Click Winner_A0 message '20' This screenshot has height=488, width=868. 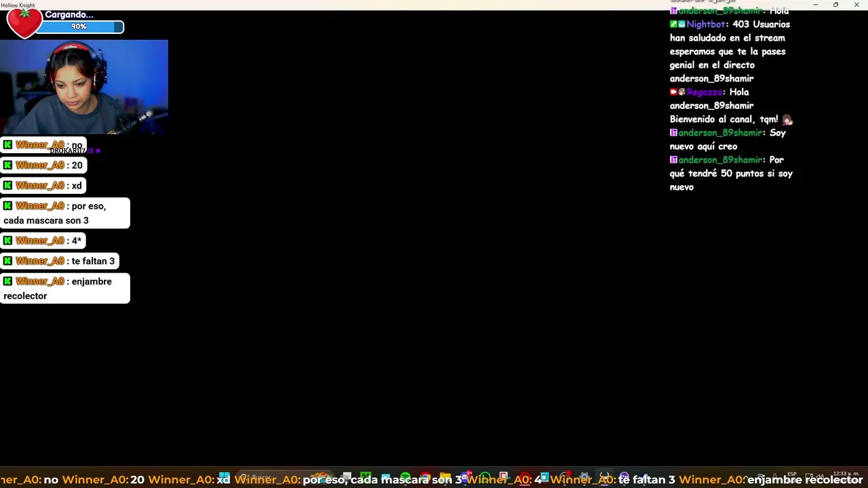(43, 165)
